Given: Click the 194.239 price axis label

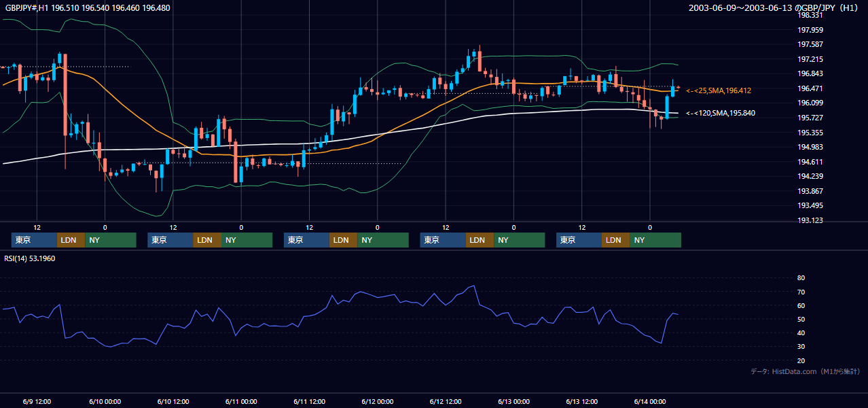Looking at the screenshot, I should pyautogui.click(x=811, y=177).
